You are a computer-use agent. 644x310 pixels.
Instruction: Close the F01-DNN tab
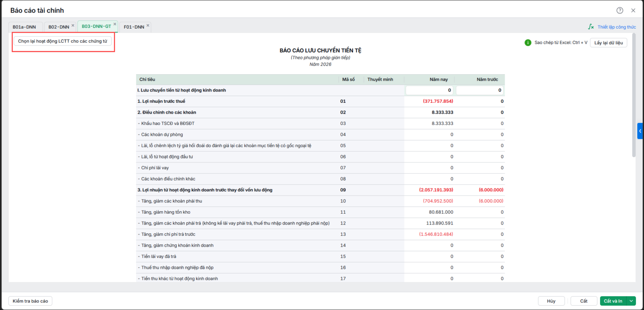pos(148,25)
